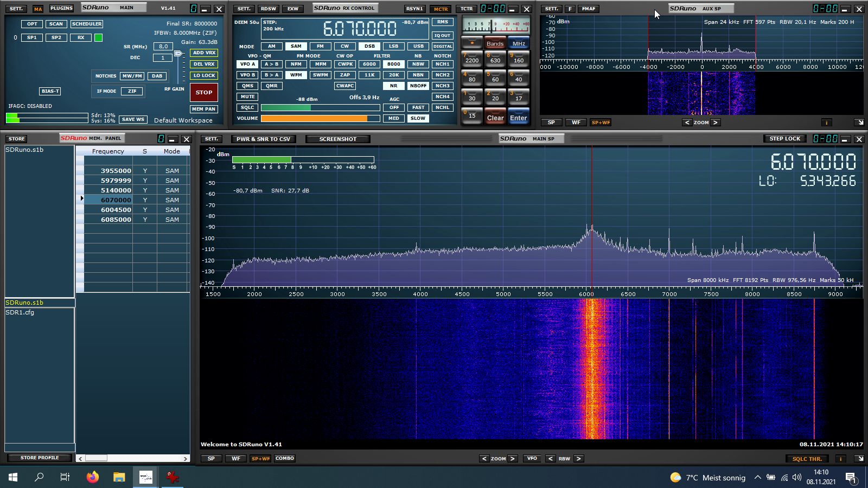The width and height of the screenshot is (868, 488).
Task: Click the resize arrow icon in Aux SP panel
Action: (x=859, y=123)
